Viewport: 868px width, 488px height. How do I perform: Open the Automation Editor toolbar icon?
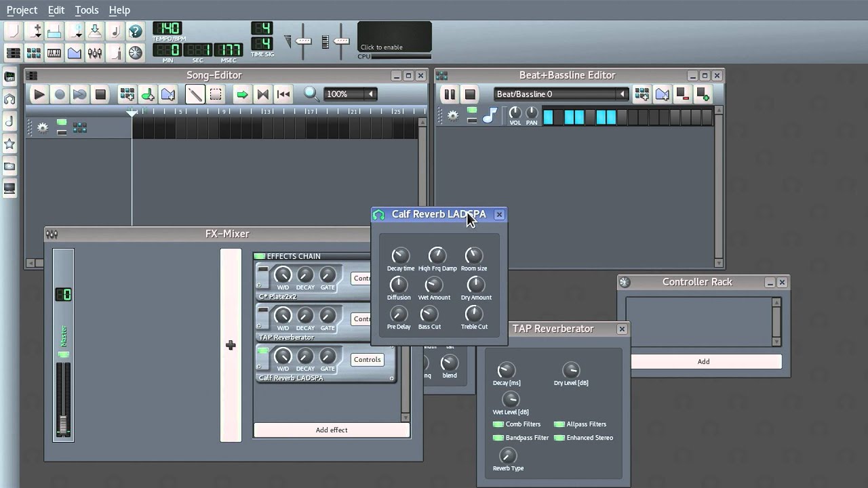click(x=75, y=53)
